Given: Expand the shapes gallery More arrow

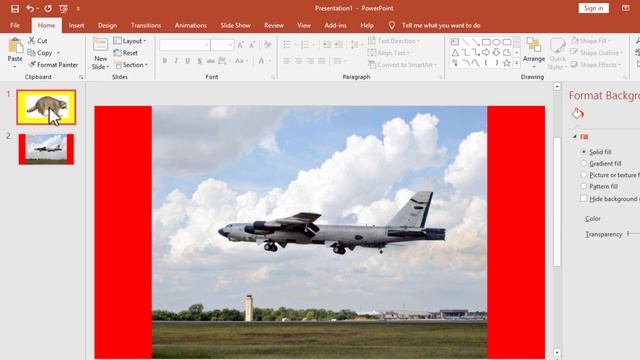Looking at the screenshot, I should [516, 63].
